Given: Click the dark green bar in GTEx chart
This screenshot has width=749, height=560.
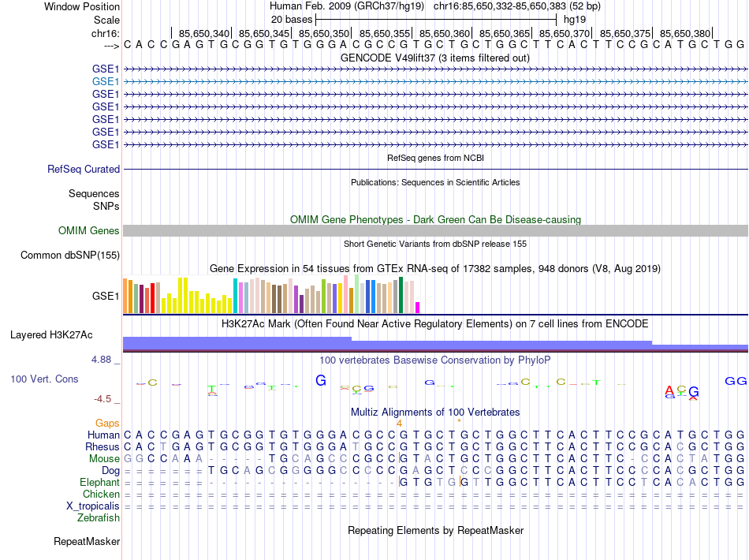Looking at the screenshot, I should coord(401,295).
